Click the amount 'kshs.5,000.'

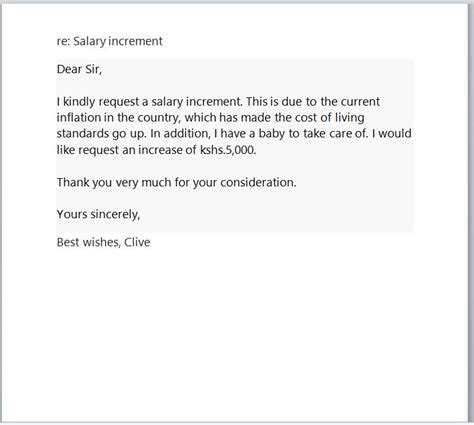tap(228, 150)
